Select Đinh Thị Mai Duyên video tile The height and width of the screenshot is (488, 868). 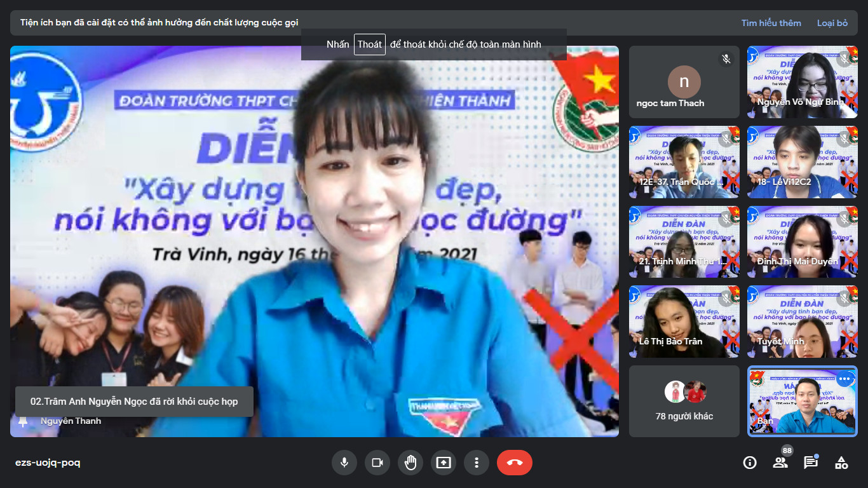coord(802,242)
